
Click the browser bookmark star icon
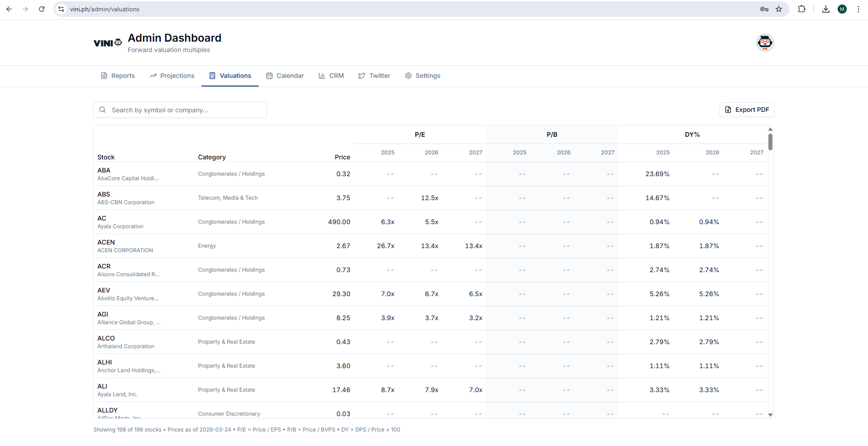coord(779,9)
